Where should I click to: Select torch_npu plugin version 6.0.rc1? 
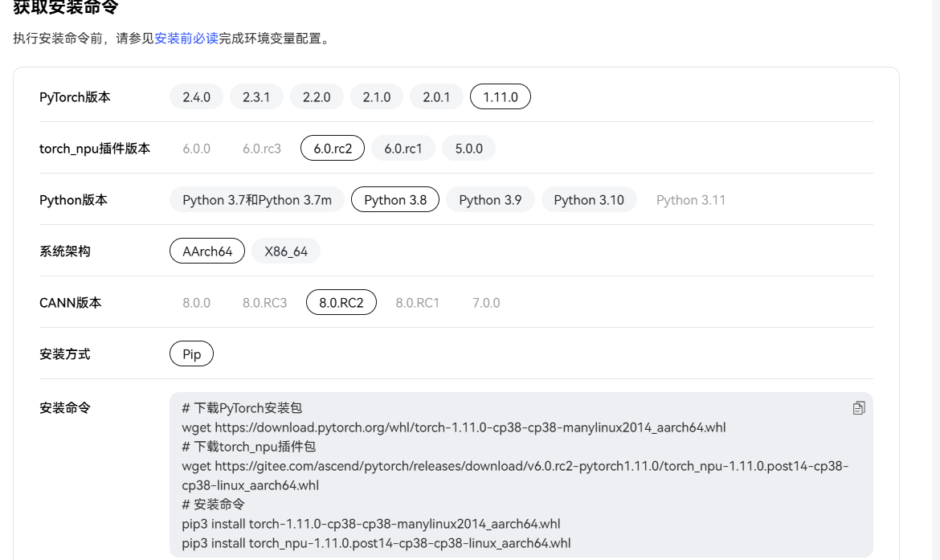point(403,148)
